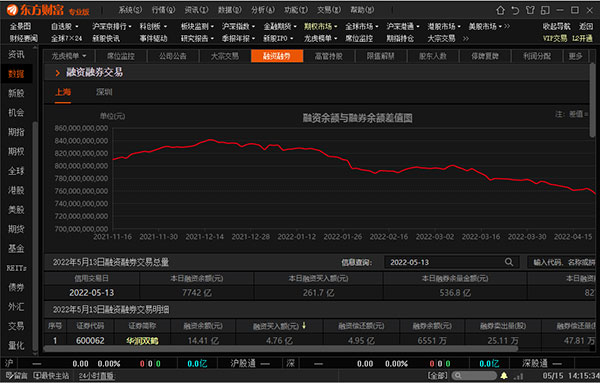The image size is (600, 383).
Task: Click the notification bell in the status bar
Action: [504, 376]
